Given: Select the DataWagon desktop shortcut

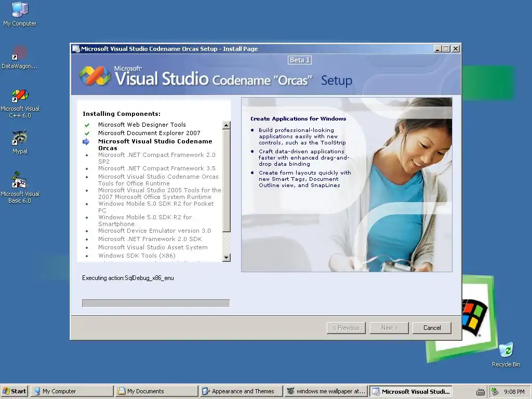Looking at the screenshot, I should tap(20, 57).
